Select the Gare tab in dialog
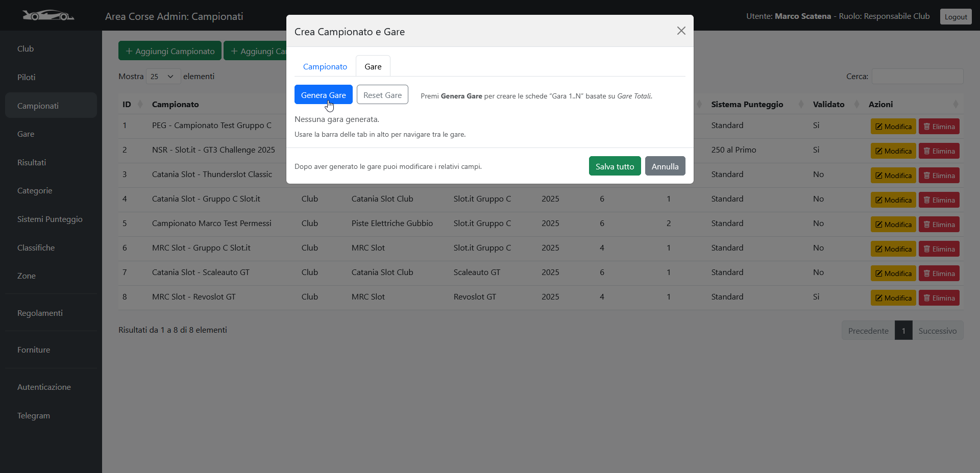This screenshot has width=980, height=473. coord(373,67)
